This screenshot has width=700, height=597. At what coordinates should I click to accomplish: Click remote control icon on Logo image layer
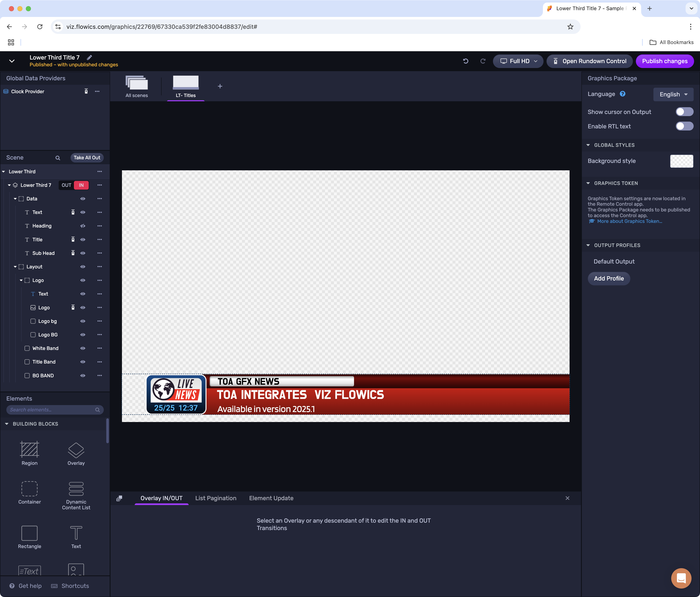73,308
